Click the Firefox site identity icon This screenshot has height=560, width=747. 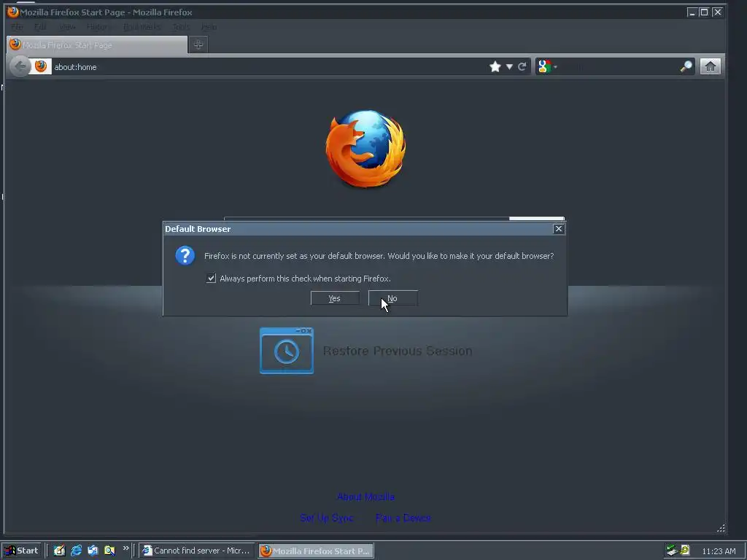click(x=41, y=66)
